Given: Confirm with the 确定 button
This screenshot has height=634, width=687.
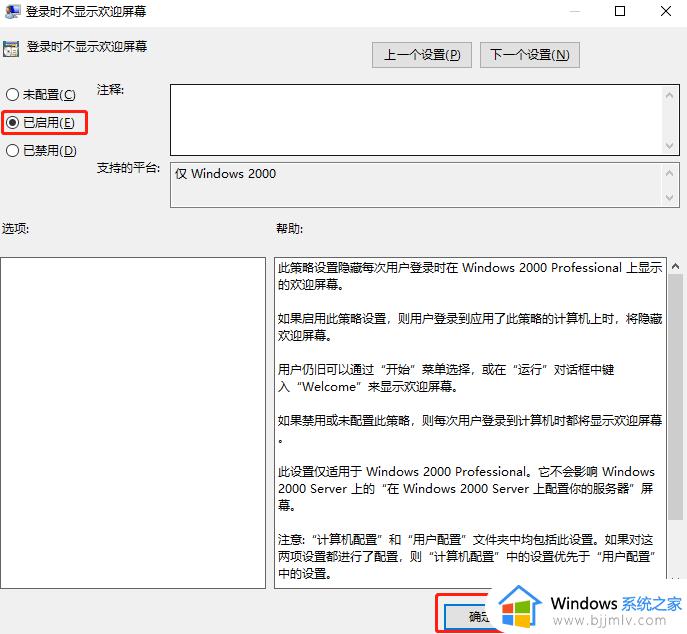Looking at the screenshot, I should pos(467,616).
